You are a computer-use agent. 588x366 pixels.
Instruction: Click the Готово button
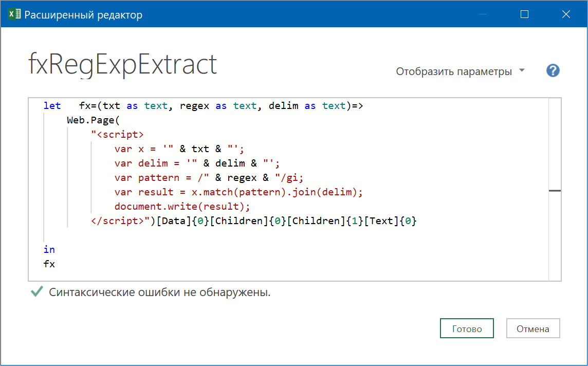467,328
